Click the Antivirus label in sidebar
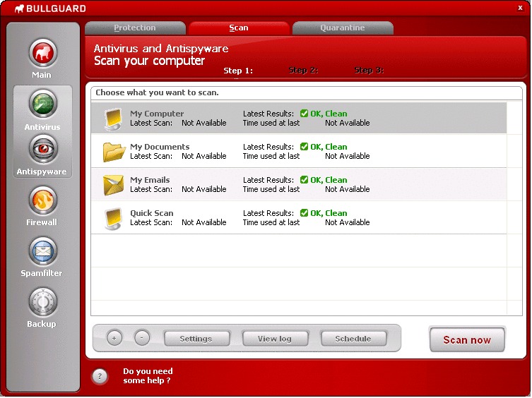The height and width of the screenshot is (398, 532). (x=42, y=127)
